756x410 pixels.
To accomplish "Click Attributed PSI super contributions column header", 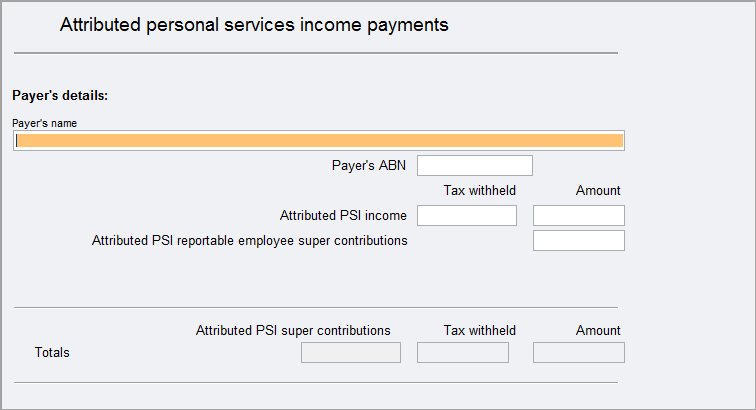I will (x=293, y=331).
